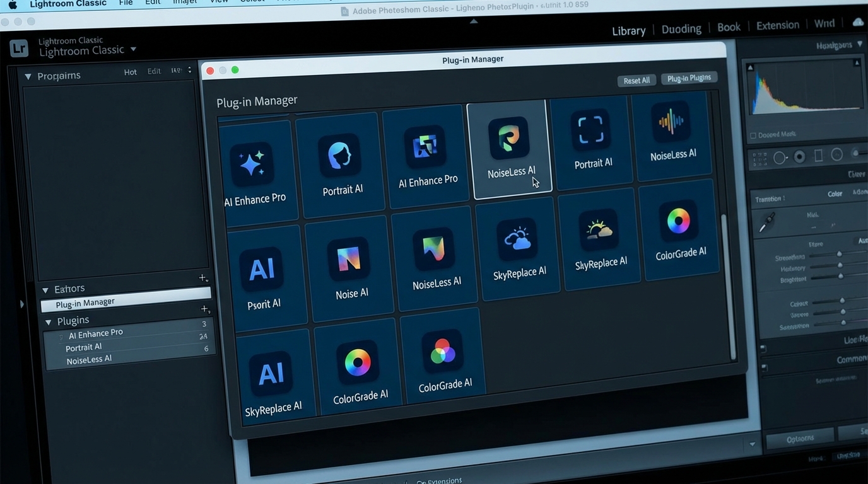Collapse the Progaims panel disclosure triangle
Viewport: 868px width, 484px height.
pos(28,76)
